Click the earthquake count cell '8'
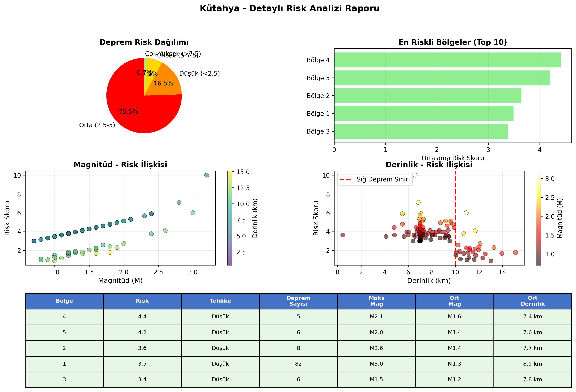Screen dimensions: 576x392 point(298,348)
